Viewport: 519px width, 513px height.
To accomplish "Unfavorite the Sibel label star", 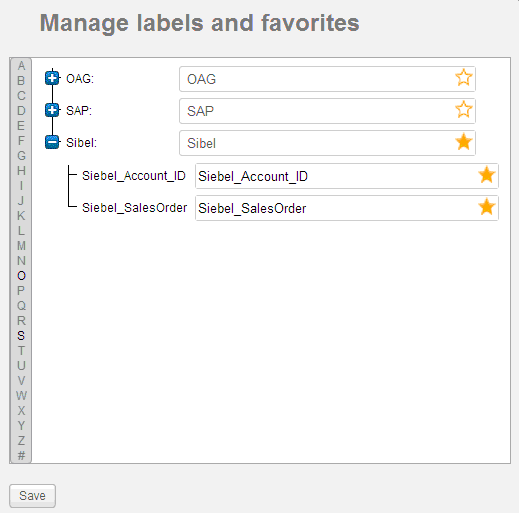I will click(463, 142).
